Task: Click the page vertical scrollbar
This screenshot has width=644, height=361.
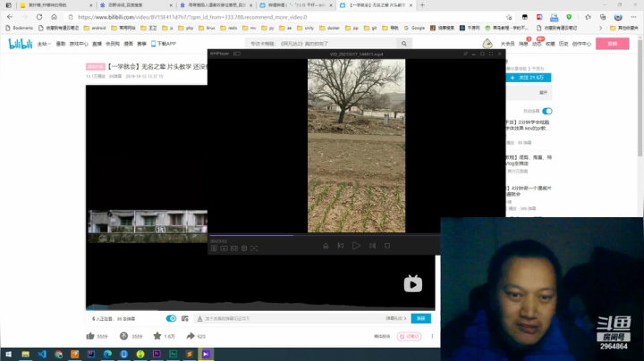Action: point(640,98)
